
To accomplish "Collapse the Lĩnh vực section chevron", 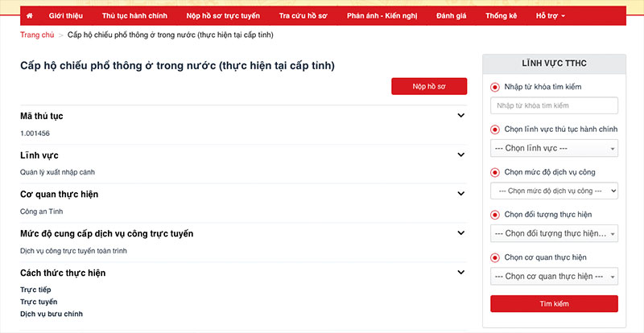I will pos(460,154).
